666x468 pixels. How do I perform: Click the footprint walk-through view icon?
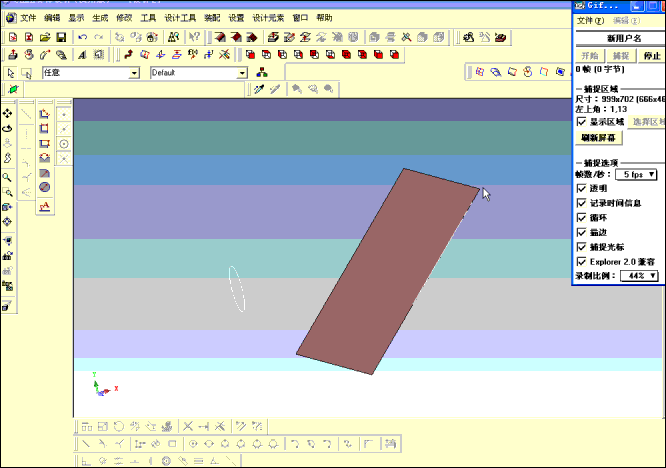click(7, 158)
